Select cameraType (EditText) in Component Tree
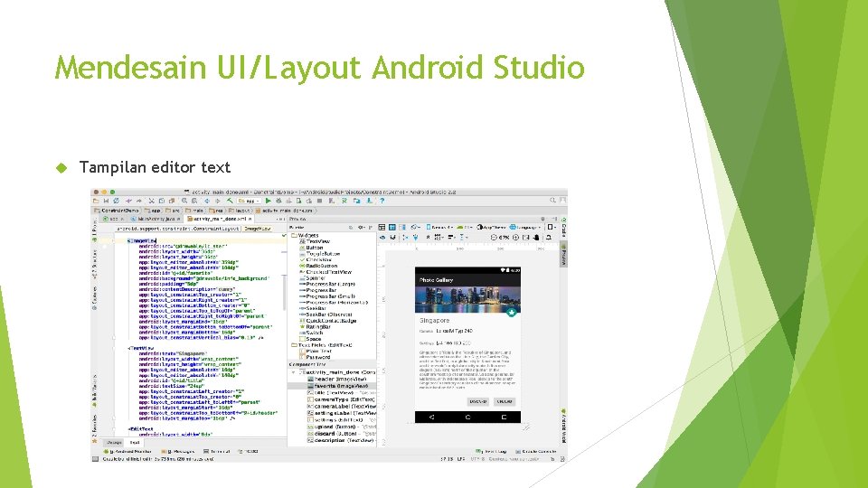Screen dimensions: 868x488 [341, 399]
